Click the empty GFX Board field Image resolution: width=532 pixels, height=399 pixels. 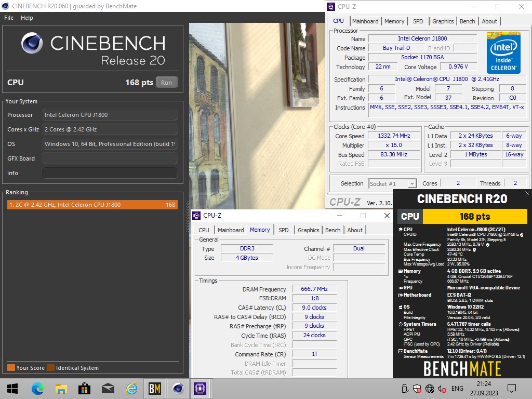(110, 158)
